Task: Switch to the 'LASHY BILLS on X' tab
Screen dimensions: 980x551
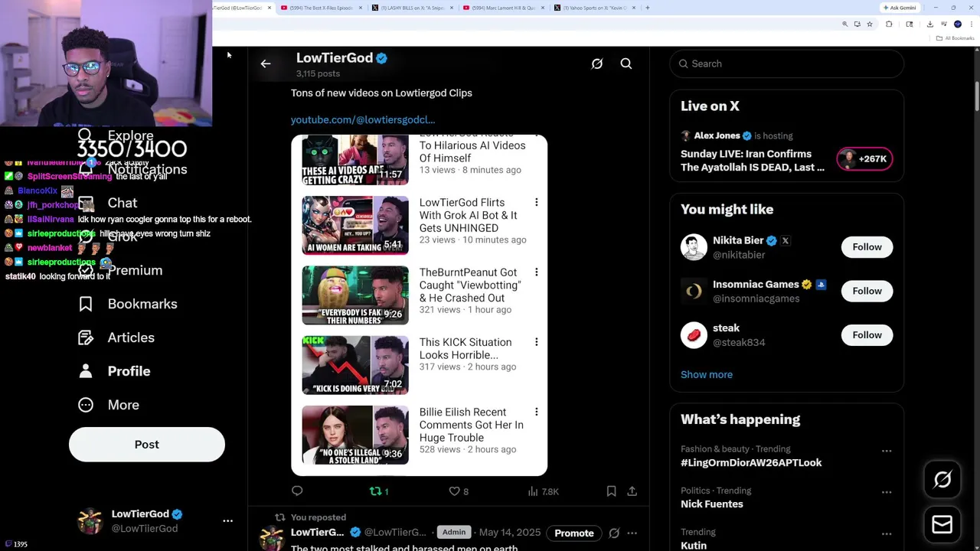Action: [x=413, y=8]
